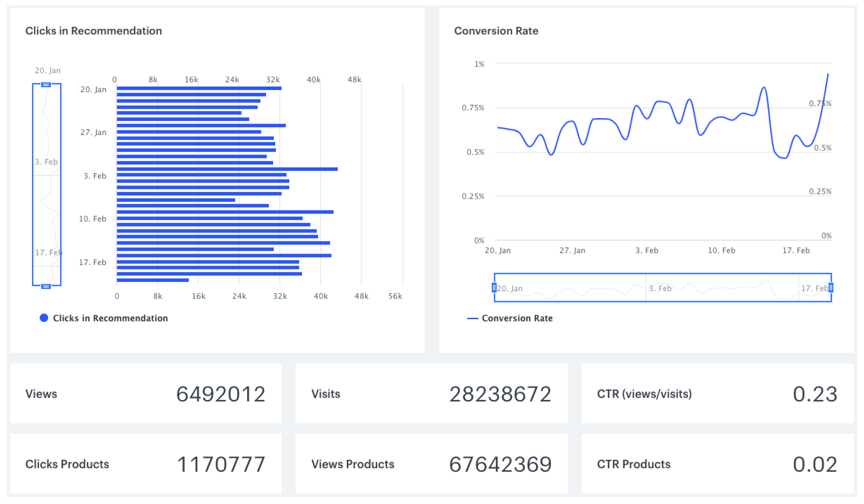Click '3. Feb' marker in Conversion Rate navigator
Viewport: 864px width, 504px height.
click(660, 288)
